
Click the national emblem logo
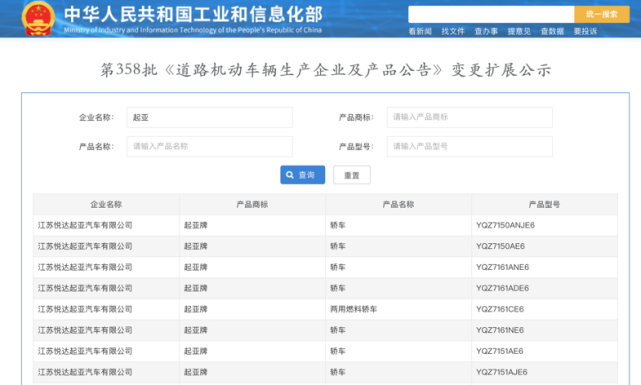click(x=38, y=19)
